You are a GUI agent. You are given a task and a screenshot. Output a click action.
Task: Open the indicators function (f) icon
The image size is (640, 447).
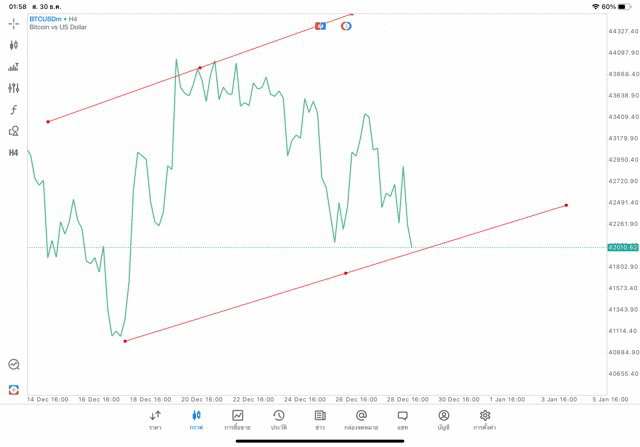point(13,110)
